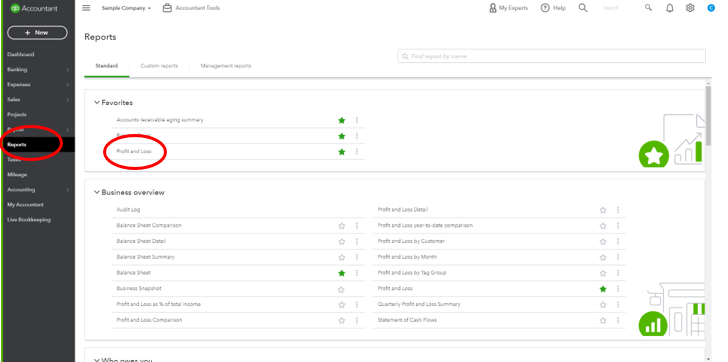Expand the Sales sidebar submenu
The width and height of the screenshot is (728, 362).
(67, 100)
